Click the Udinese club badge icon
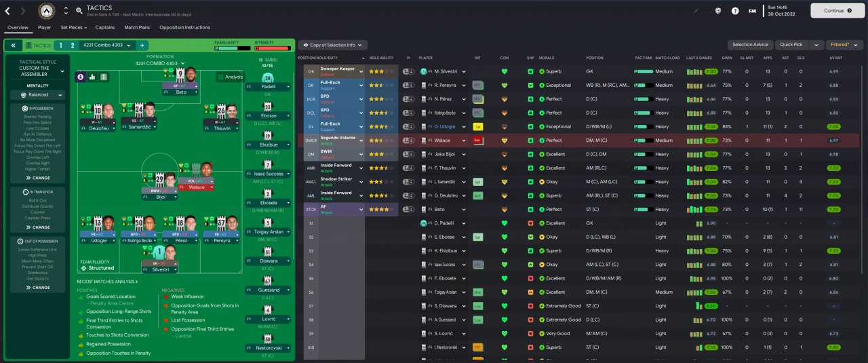The height and width of the screenshot is (363, 868). 47,11
